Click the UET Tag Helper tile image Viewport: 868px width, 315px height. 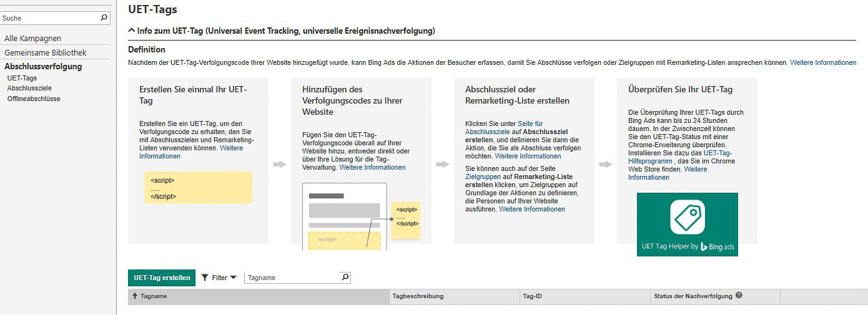coord(687,224)
